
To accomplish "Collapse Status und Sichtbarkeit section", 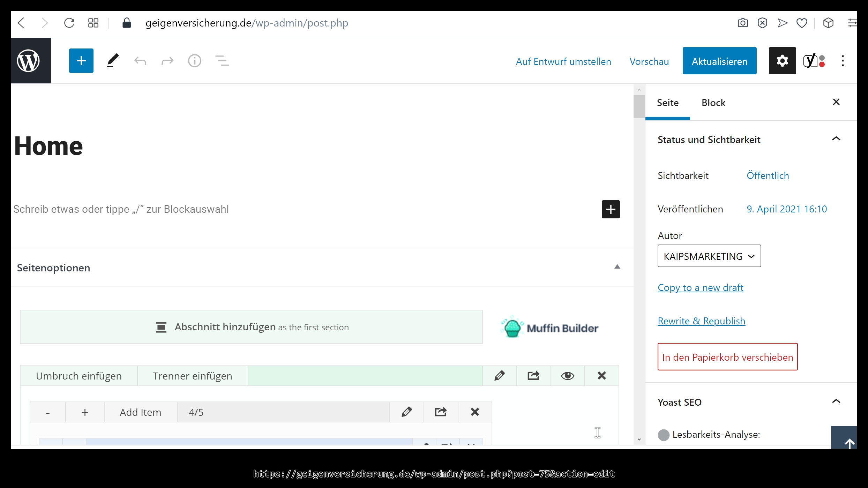I will [836, 139].
